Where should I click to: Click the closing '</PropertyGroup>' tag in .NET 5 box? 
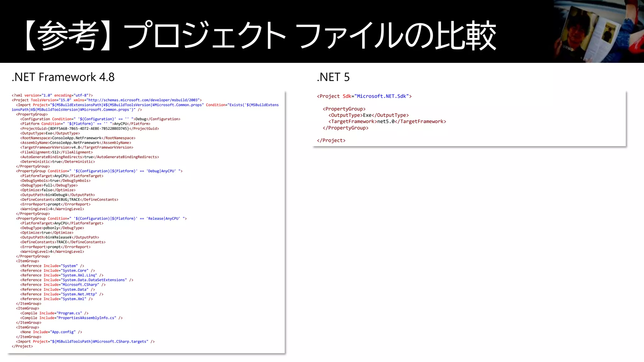point(345,128)
